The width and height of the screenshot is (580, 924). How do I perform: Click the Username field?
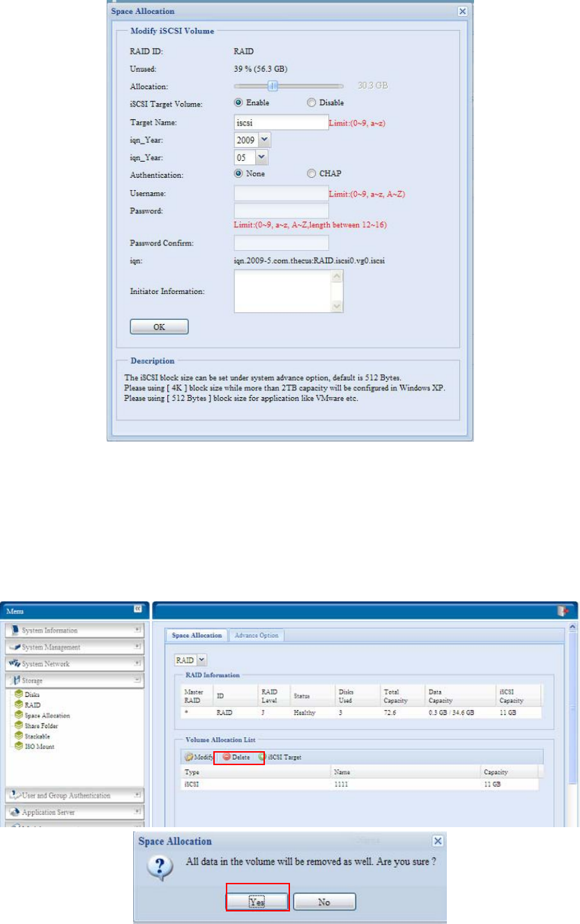(x=281, y=193)
